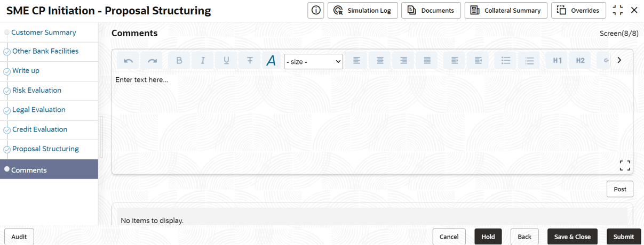The width and height of the screenshot is (644, 245).
Task: Open the Write up step
Action: click(x=26, y=70)
